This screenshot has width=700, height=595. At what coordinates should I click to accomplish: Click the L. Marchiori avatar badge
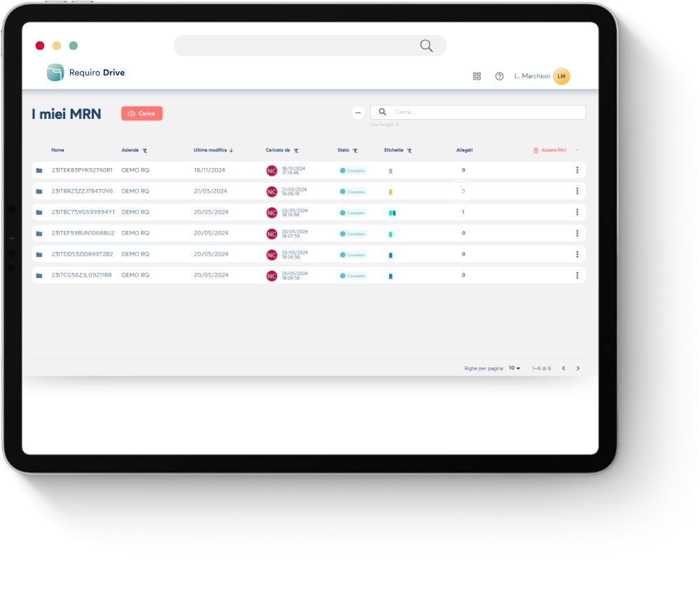tap(561, 76)
